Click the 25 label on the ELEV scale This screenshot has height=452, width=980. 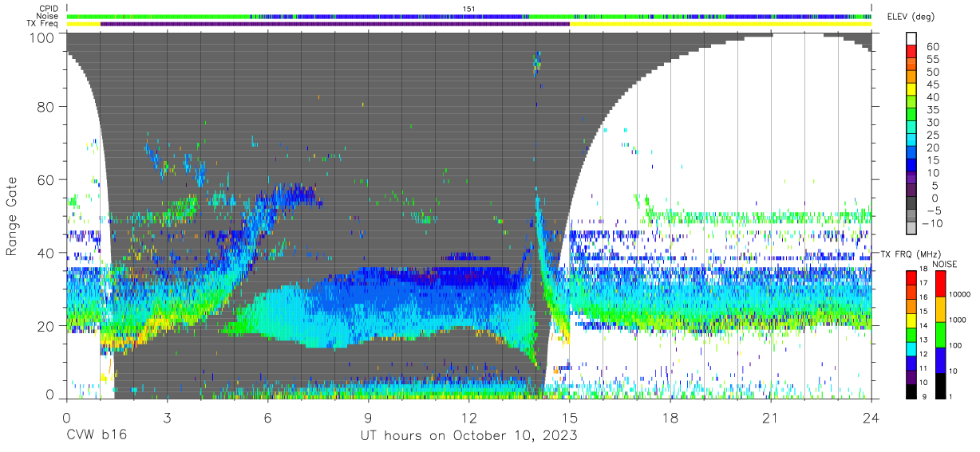coord(932,136)
